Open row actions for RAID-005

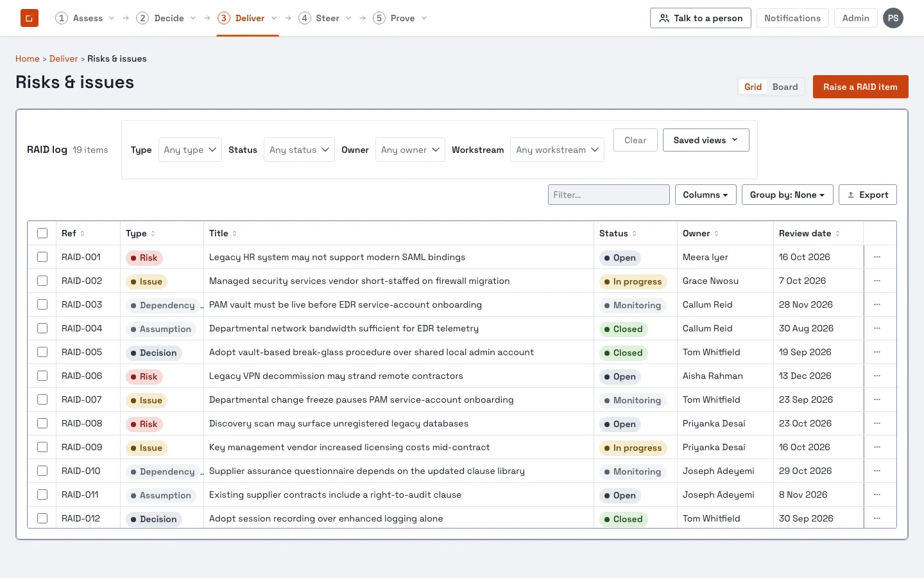pos(877,352)
